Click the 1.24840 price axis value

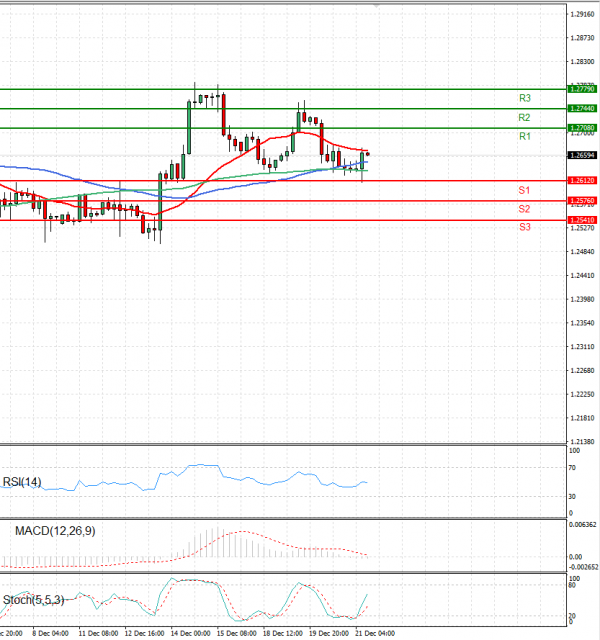click(x=582, y=252)
